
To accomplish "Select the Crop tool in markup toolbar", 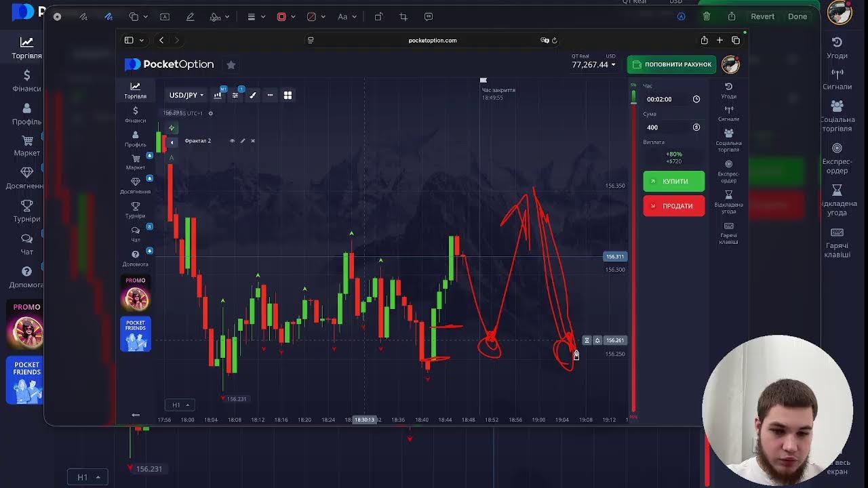I will point(403,16).
